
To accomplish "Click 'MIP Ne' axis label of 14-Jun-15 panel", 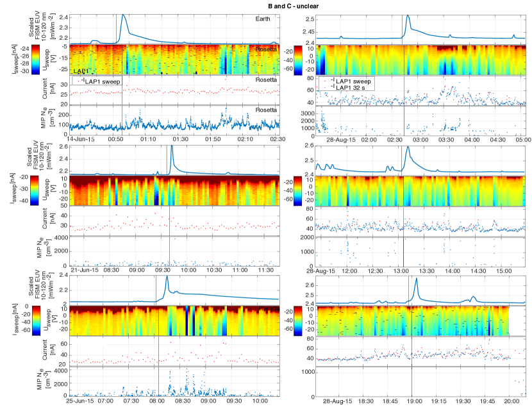I will (47, 119).
